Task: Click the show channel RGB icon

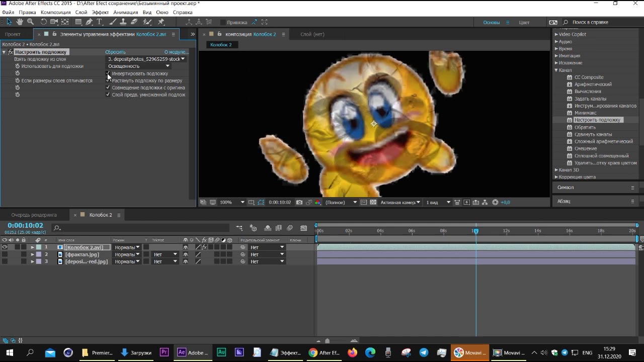Action: click(x=317, y=202)
